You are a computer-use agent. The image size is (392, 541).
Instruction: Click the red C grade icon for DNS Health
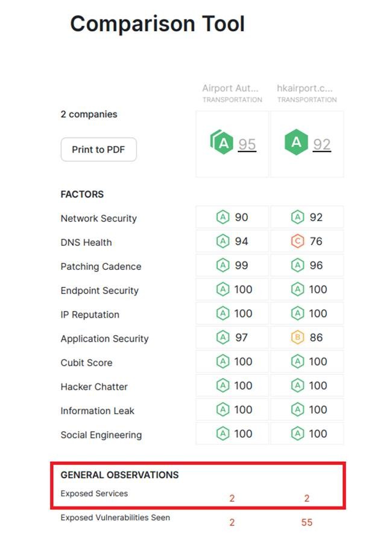coord(297,241)
